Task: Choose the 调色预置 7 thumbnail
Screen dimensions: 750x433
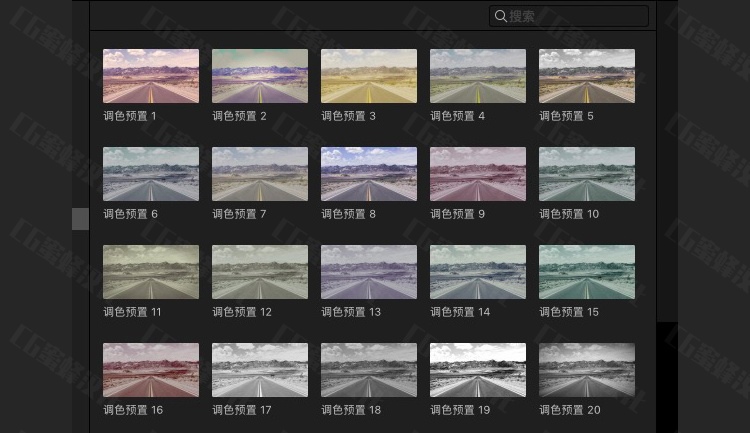Action: 260,174
